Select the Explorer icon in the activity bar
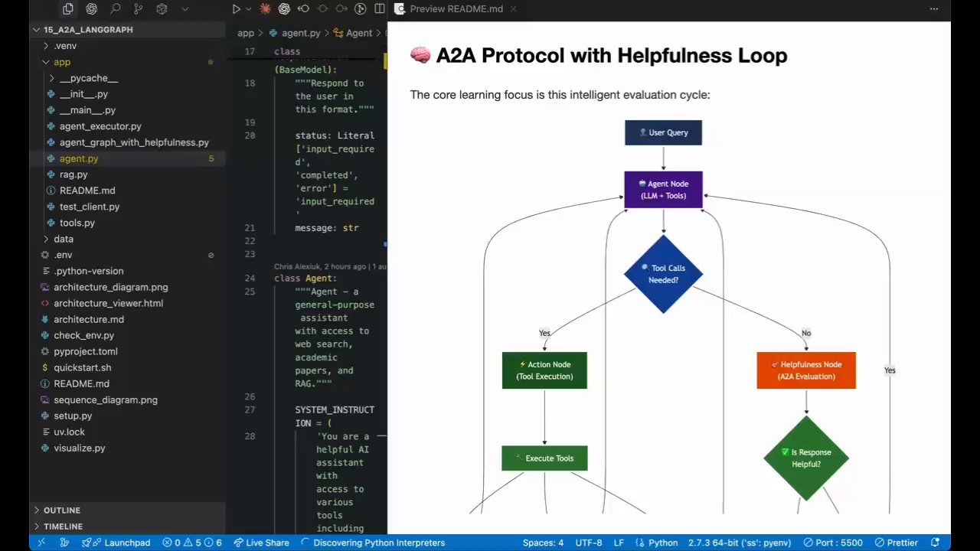The width and height of the screenshot is (980, 551). [x=67, y=8]
